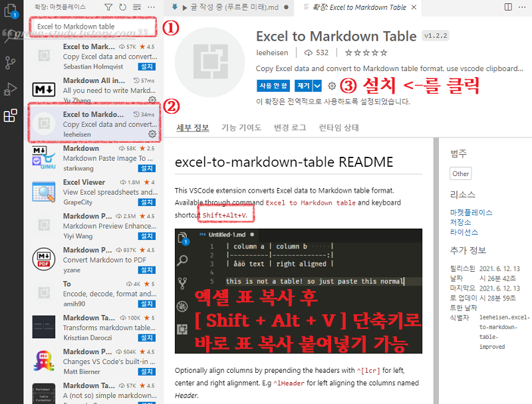Click the README demo screenshot image
This screenshot has width=532, height=404.
(x=299, y=291)
